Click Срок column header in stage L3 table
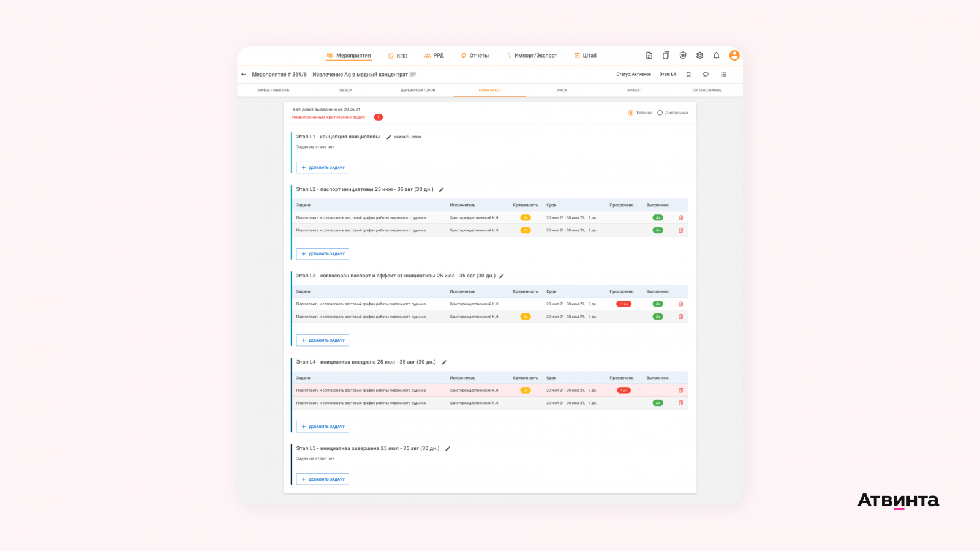980x551 pixels. [x=551, y=292]
